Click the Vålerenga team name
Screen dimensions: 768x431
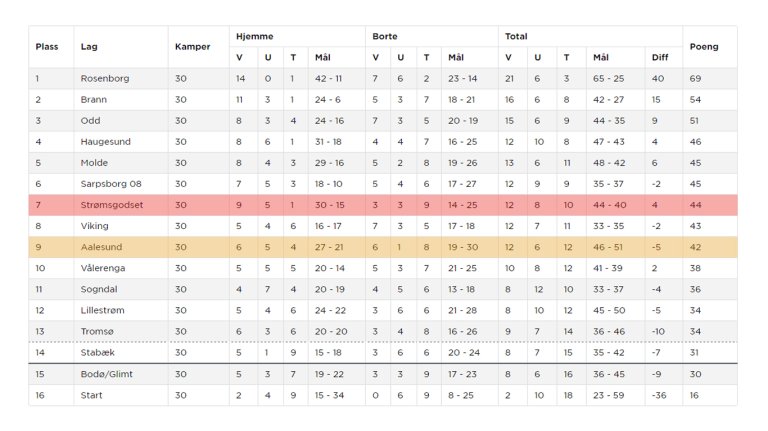(104, 268)
